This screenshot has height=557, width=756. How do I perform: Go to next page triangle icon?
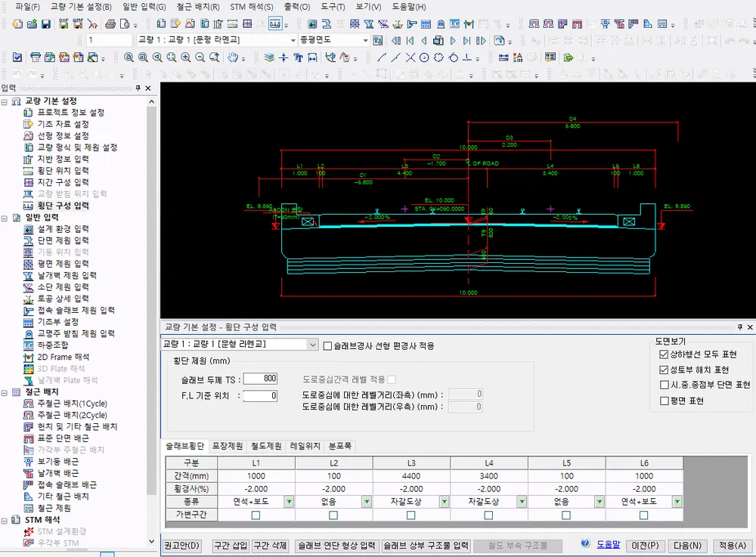point(453,41)
